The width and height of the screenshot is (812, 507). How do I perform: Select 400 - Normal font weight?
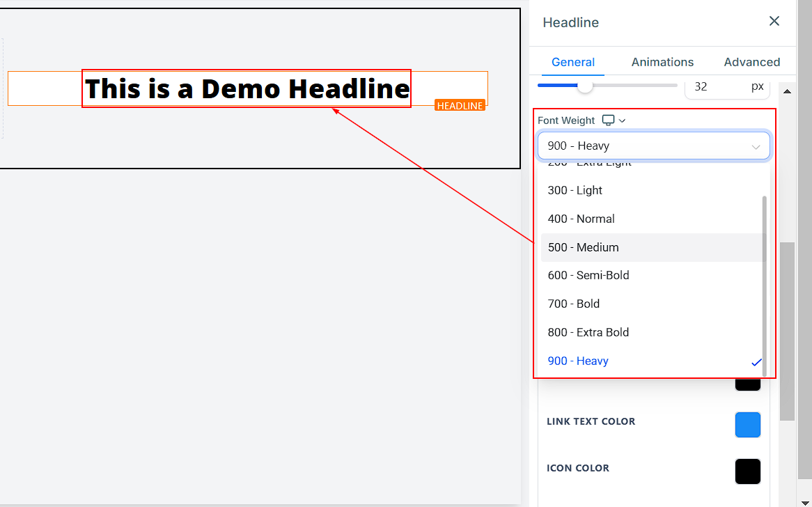pos(653,219)
